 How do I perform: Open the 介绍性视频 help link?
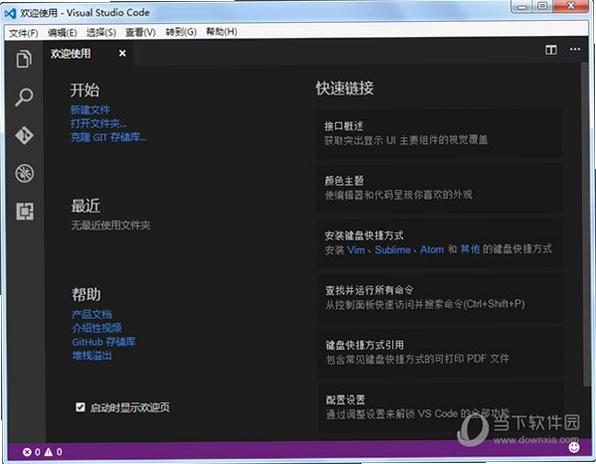97,328
